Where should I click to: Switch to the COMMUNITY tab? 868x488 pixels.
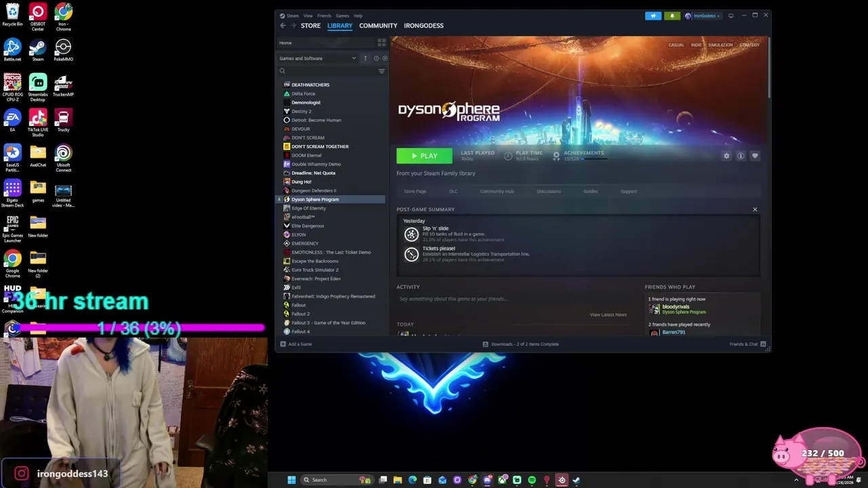pos(378,26)
